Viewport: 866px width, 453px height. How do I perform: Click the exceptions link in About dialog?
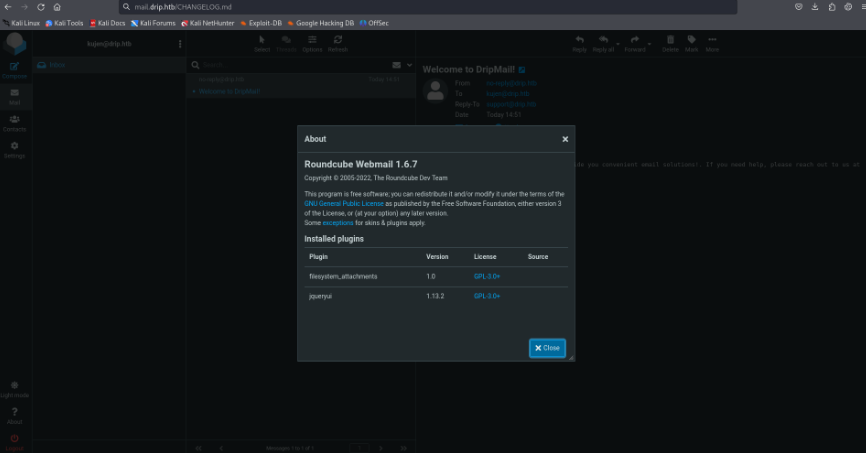[338, 223]
